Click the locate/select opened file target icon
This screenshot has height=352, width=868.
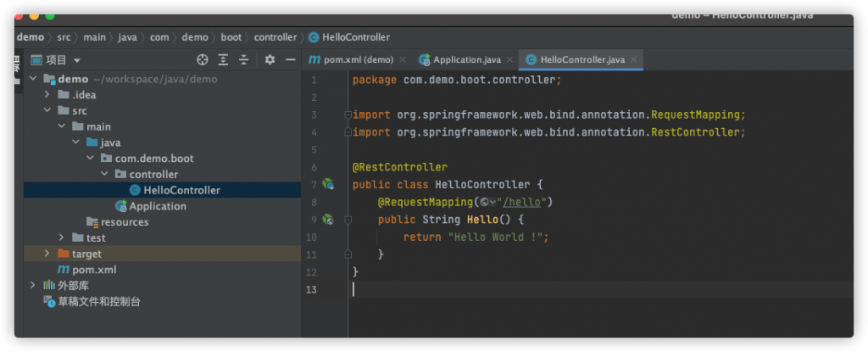point(202,59)
